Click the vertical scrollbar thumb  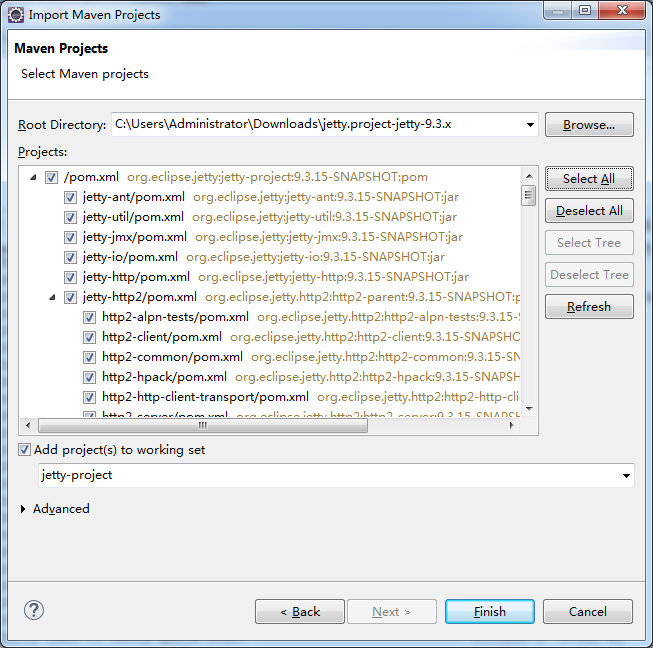[529, 195]
